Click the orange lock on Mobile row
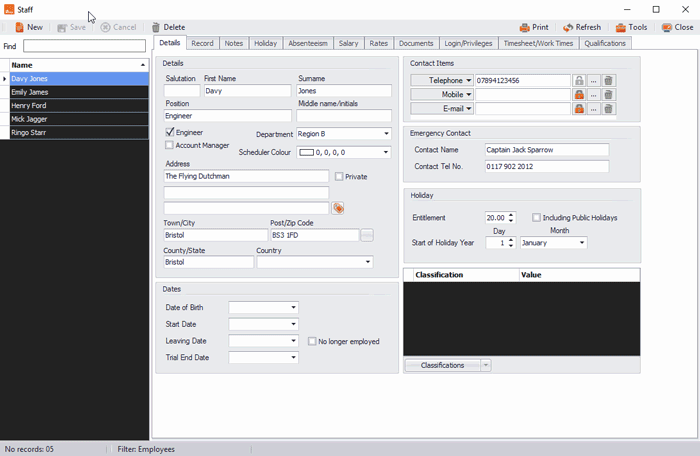This screenshot has height=456, width=700. [x=579, y=95]
